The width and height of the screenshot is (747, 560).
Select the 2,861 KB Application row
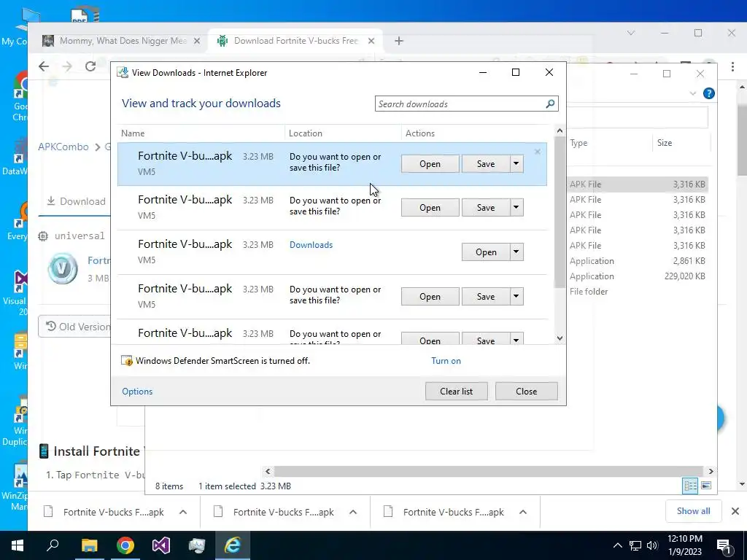(638, 261)
